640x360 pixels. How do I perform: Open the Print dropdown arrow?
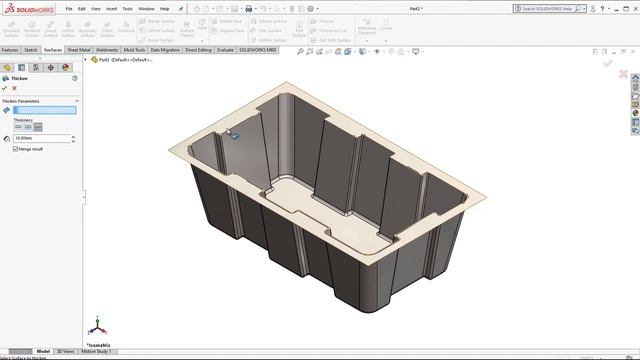(x=256, y=9)
